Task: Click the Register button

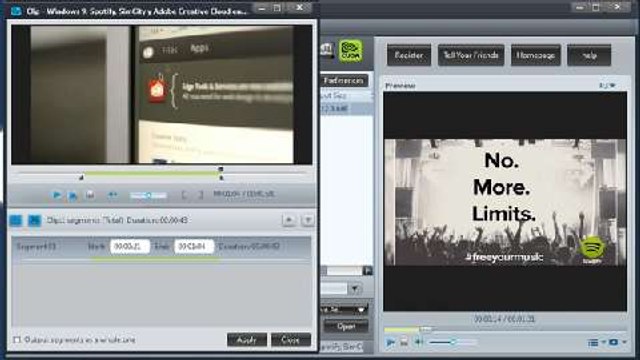Action: (x=409, y=55)
